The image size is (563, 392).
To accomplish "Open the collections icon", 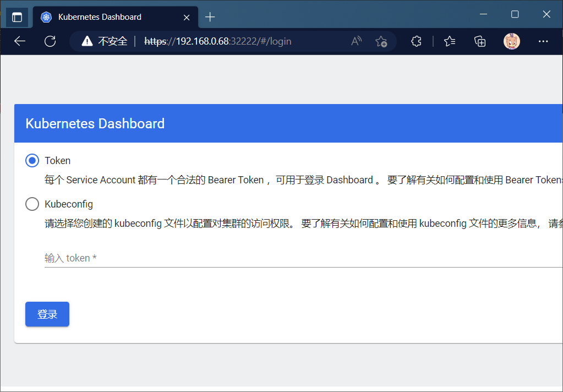I will click(x=480, y=41).
